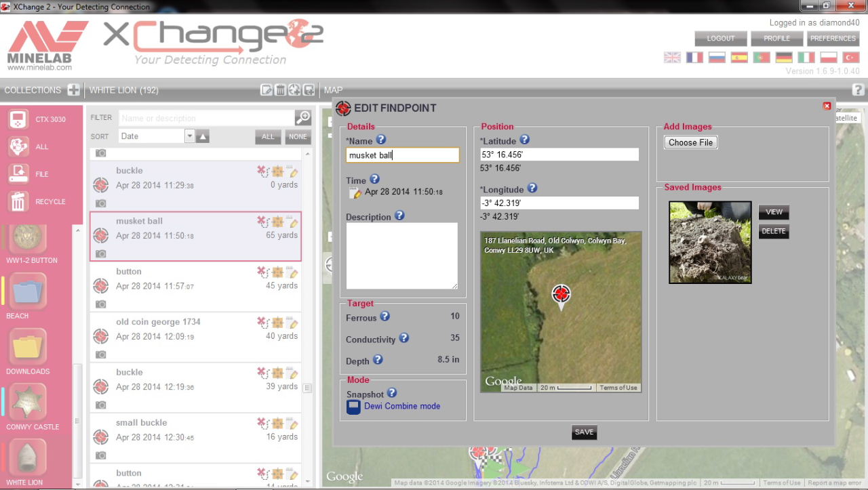Toggle the sort order arrow button
Image resolution: width=868 pixels, height=490 pixels.
[x=203, y=136]
